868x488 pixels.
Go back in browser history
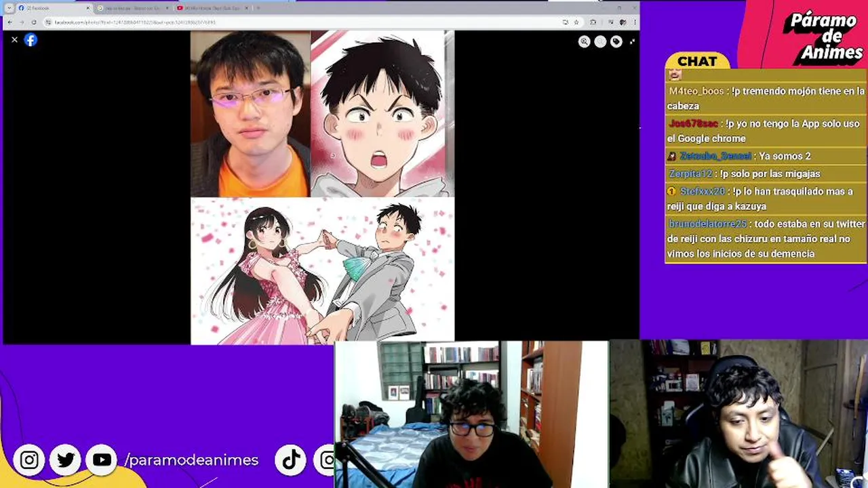tap(9, 22)
